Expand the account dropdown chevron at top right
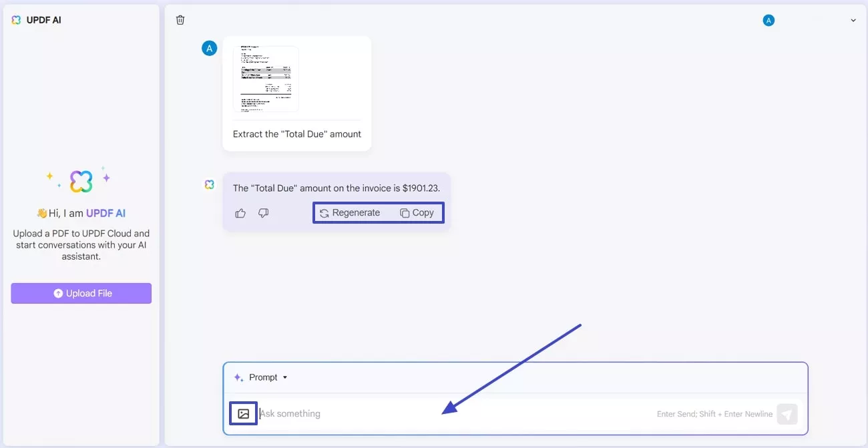This screenshot has height=448, width=868. click(853, 21)
